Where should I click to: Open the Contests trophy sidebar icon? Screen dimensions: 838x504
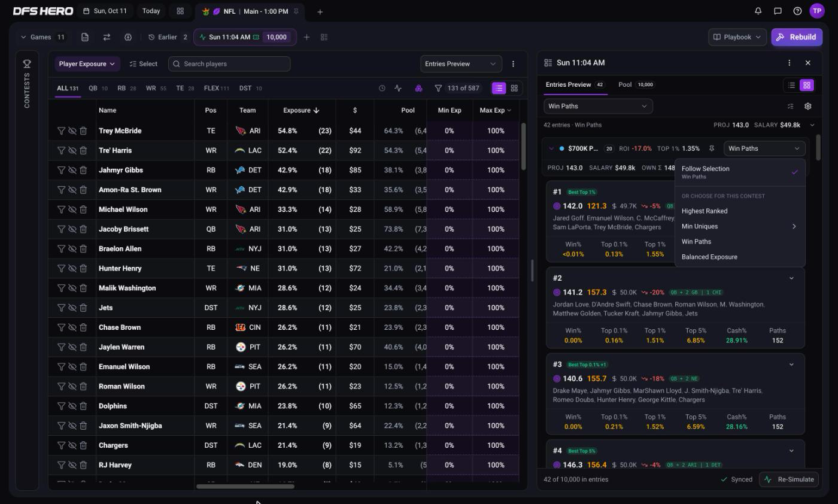[27, 63]
